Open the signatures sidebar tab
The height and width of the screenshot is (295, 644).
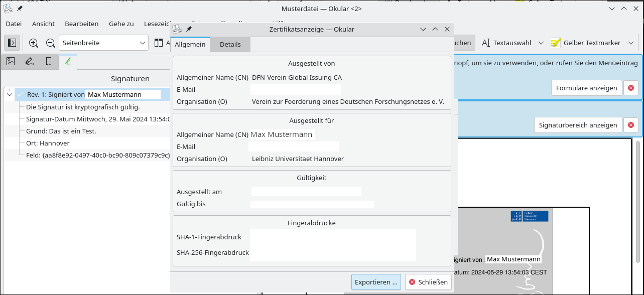pyautogui.click(x=67, y=61)
